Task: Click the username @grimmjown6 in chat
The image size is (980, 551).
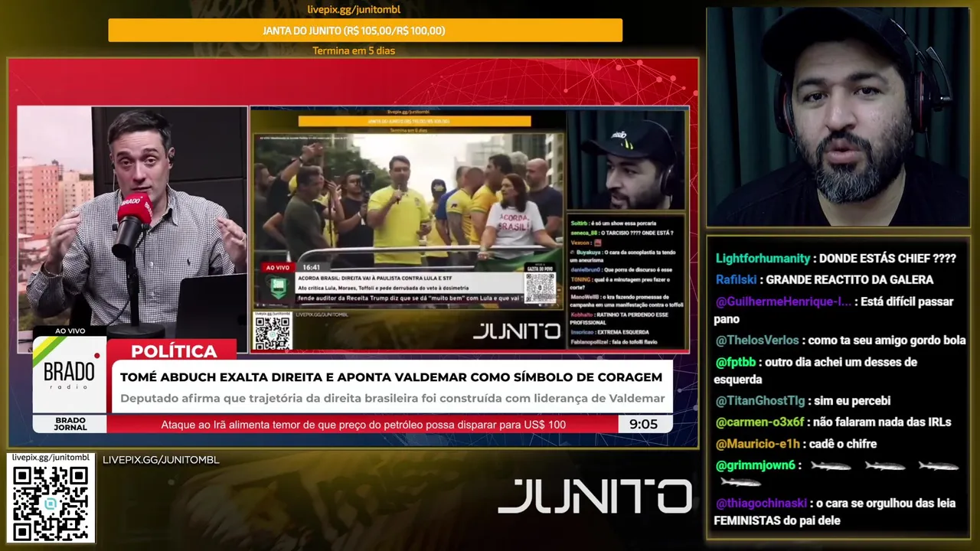Action: [755, 465]
